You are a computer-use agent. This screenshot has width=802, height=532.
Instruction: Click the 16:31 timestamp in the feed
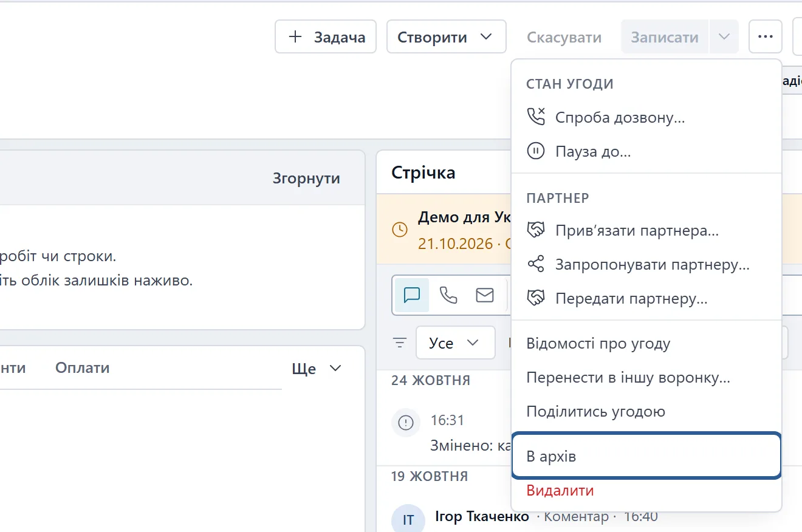pos(447,420)
